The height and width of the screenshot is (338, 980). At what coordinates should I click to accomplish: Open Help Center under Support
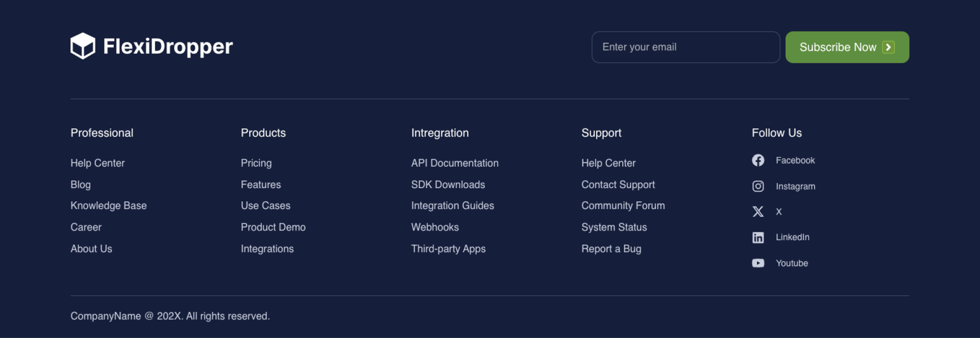(x=608, y=163)
